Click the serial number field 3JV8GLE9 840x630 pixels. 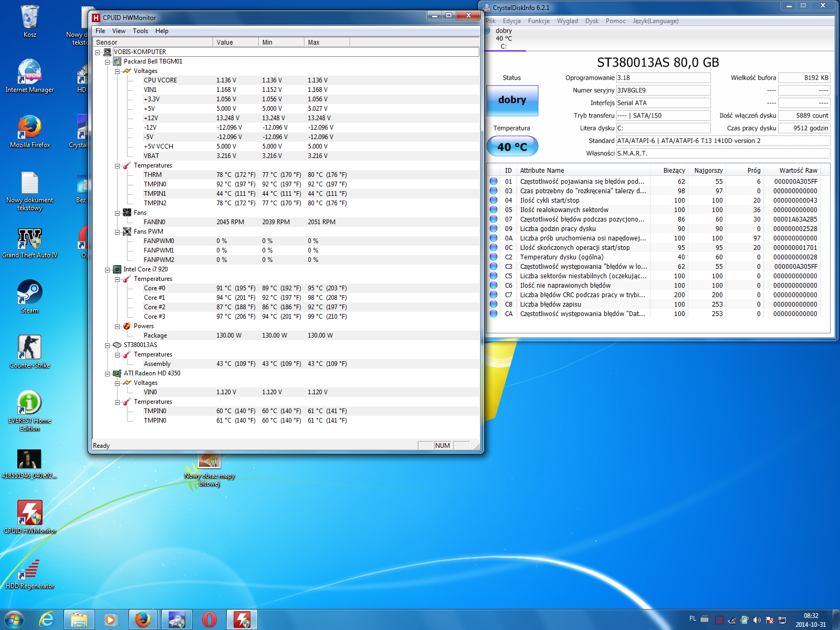point(663,90)
